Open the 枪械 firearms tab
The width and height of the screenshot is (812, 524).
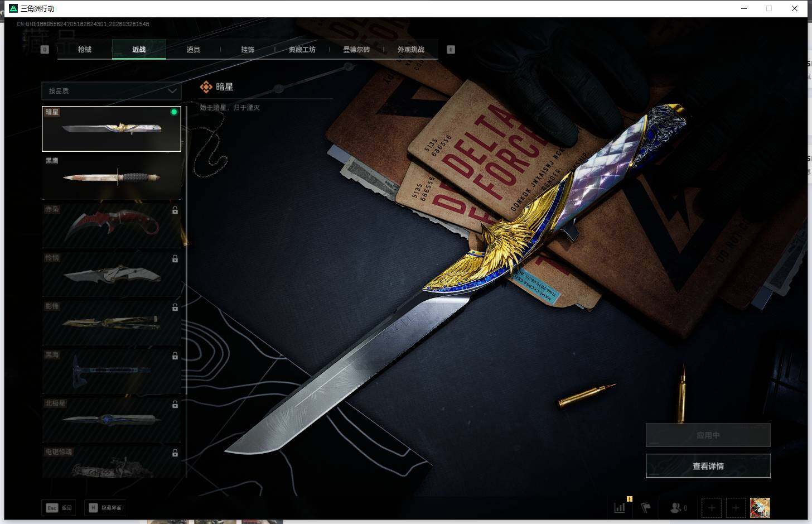(85, 50)
